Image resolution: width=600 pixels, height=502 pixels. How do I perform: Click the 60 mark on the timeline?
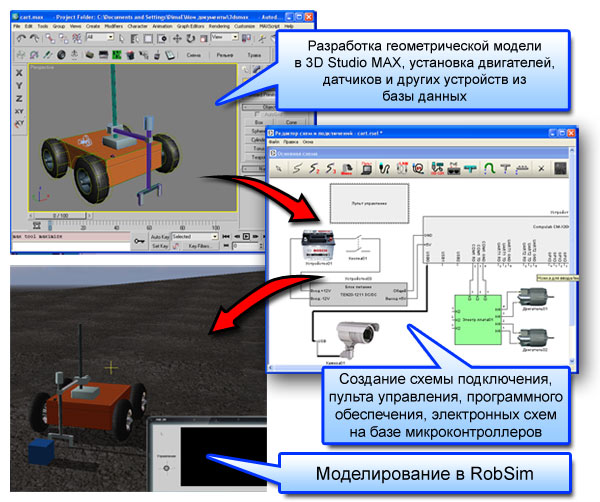[149, 228]
